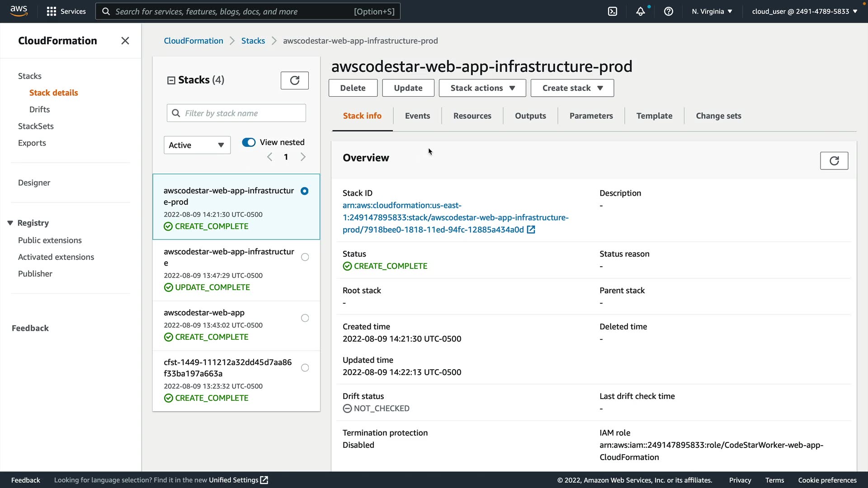Go to Stacks breadcrumb link
The width and height of the screenshot is (868, 488).
[x=253, y=41]
